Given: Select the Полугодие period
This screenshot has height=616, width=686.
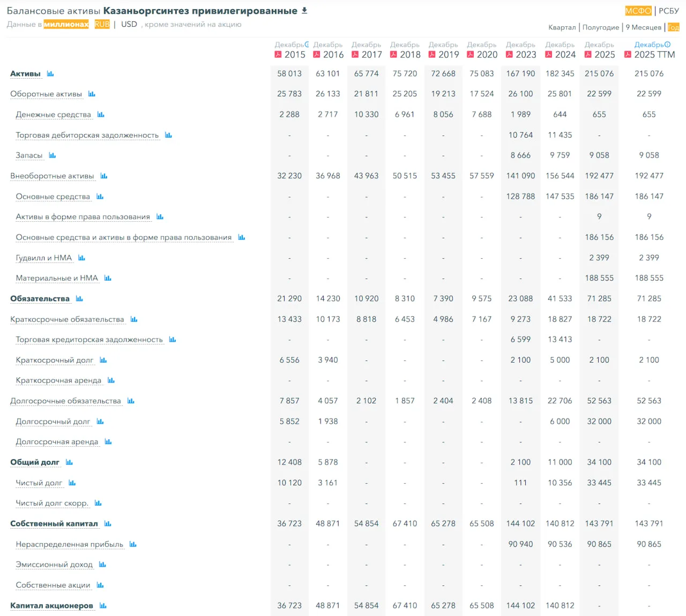Looking at the screenshot, I should pos(601,27).
